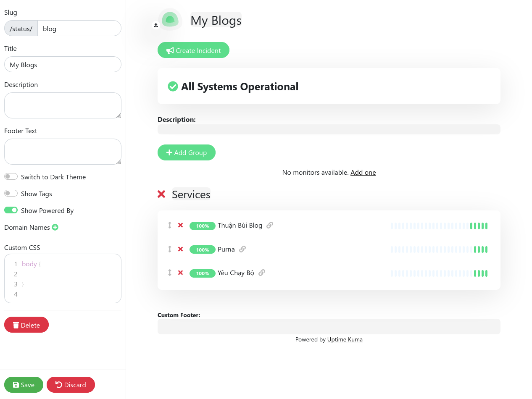Screen dimensions: 532x399
Task: Click the logo upload icon
Action: tap(156, 25)
